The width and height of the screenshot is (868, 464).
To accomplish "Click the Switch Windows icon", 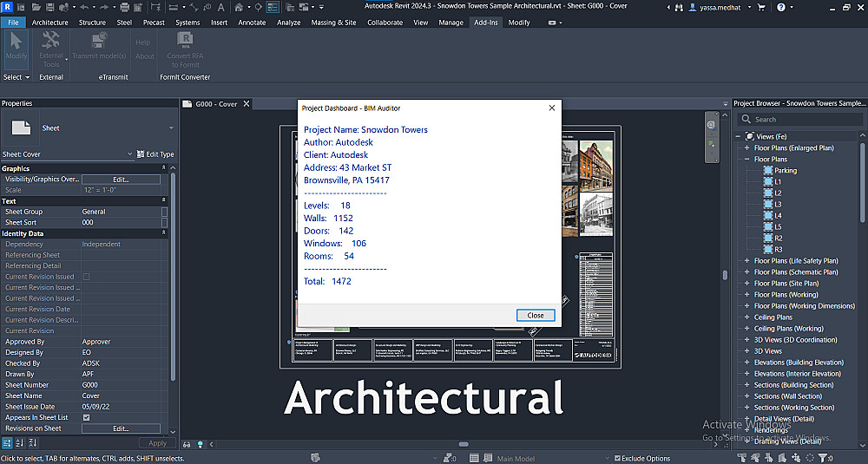I will pyautogui.click(x=304, y=7).
